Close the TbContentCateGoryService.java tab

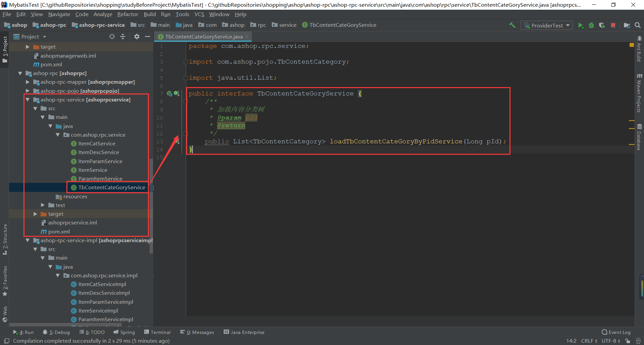pyautogui.click(x=247, y=37)
